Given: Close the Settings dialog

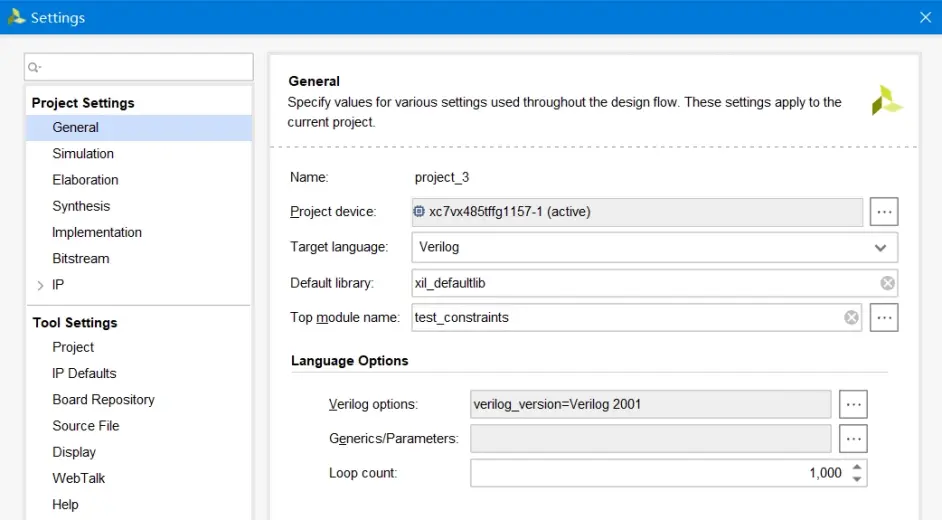Looking at the screenshot, I should (x=925, y=17).
